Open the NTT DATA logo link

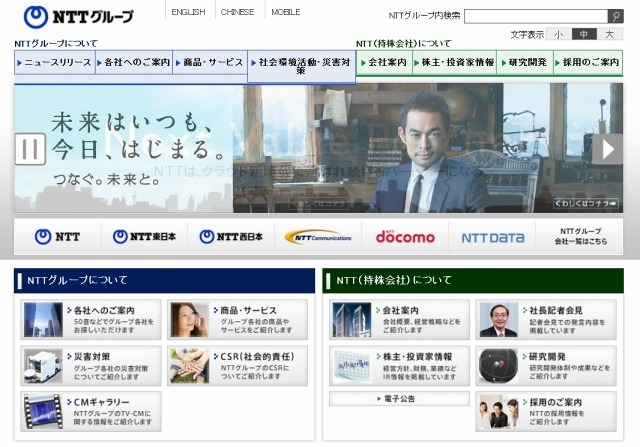pyautogui.click(x=493, y=238)
